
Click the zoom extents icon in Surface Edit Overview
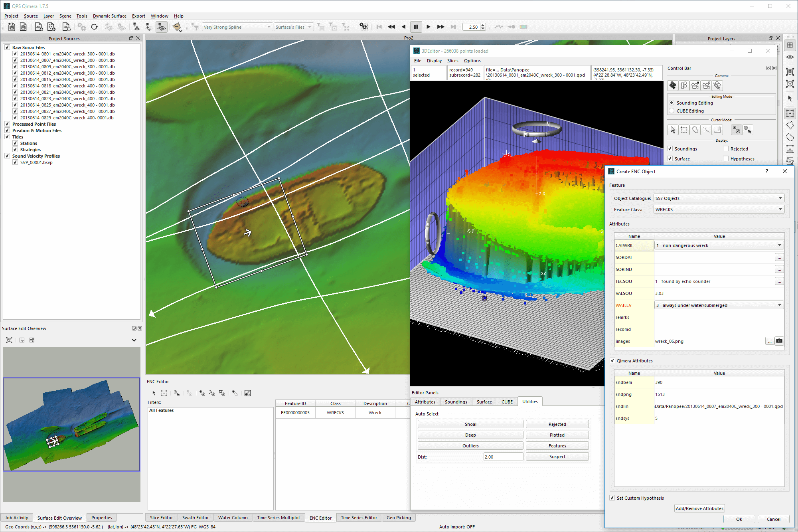pos(9,340)
